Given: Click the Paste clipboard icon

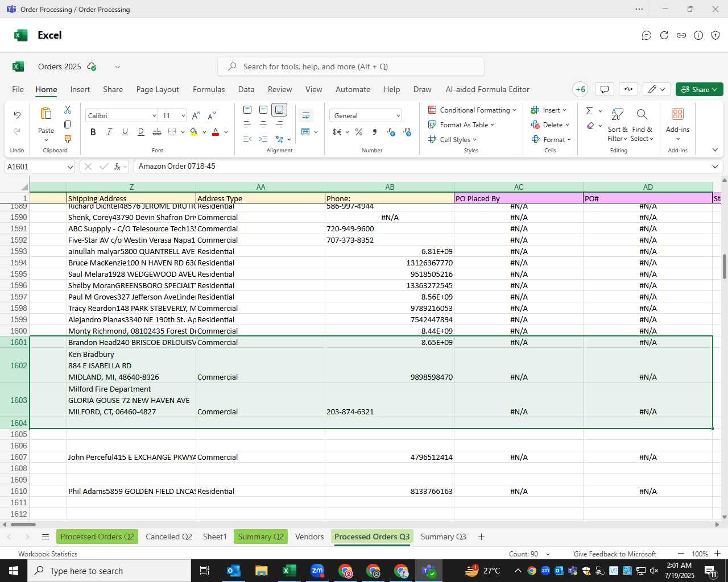Looking at the screenshot, I should point(46,114).
